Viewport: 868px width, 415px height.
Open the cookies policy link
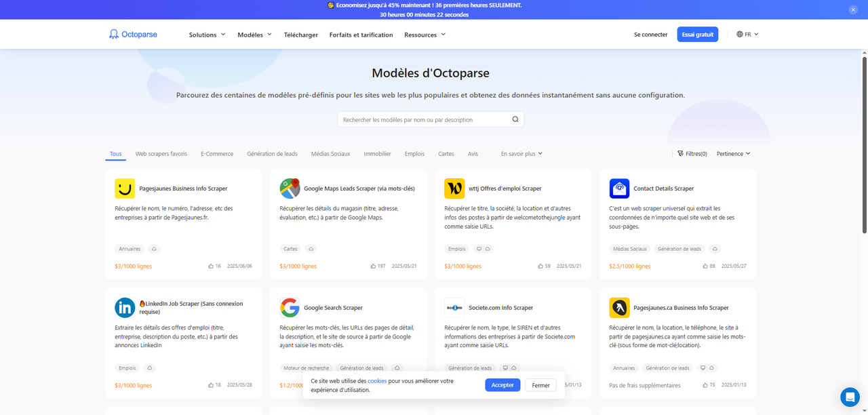coord(377,381)
